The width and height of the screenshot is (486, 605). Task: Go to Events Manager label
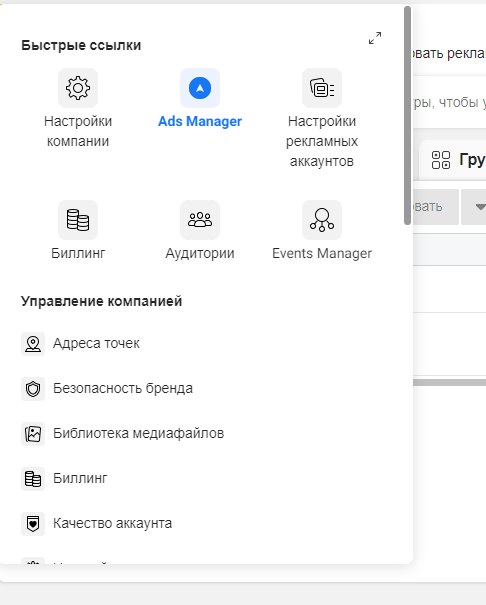click(322, 253)
